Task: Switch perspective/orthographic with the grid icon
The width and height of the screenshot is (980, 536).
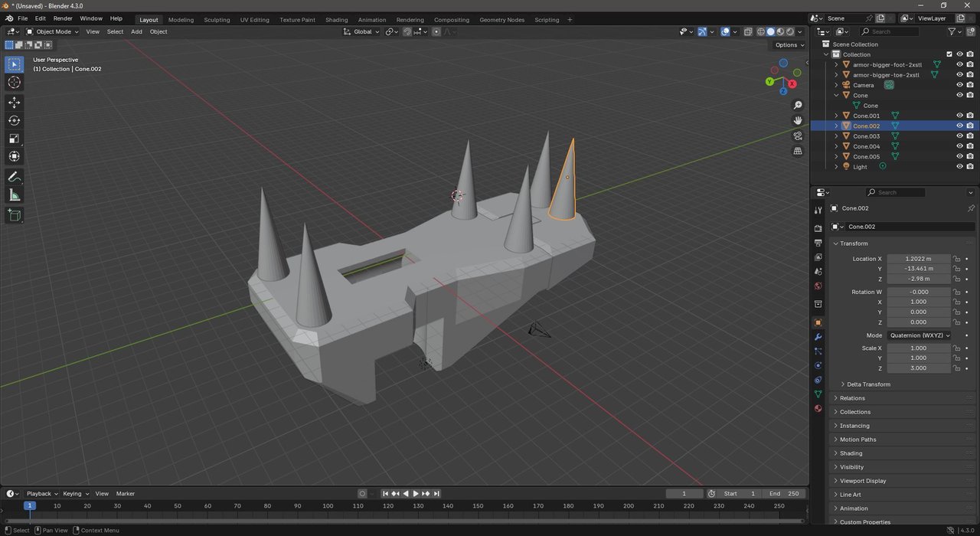Action: coord(798,151)
